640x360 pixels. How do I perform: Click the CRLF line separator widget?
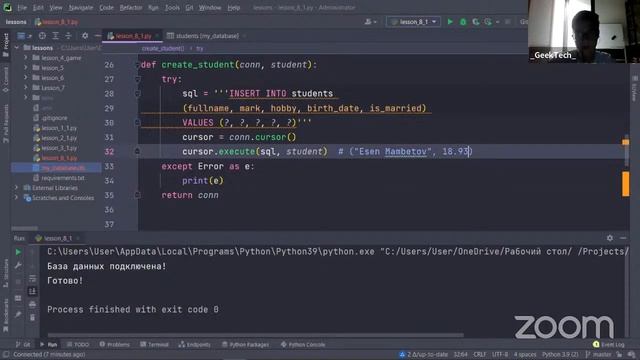point(480,355)
